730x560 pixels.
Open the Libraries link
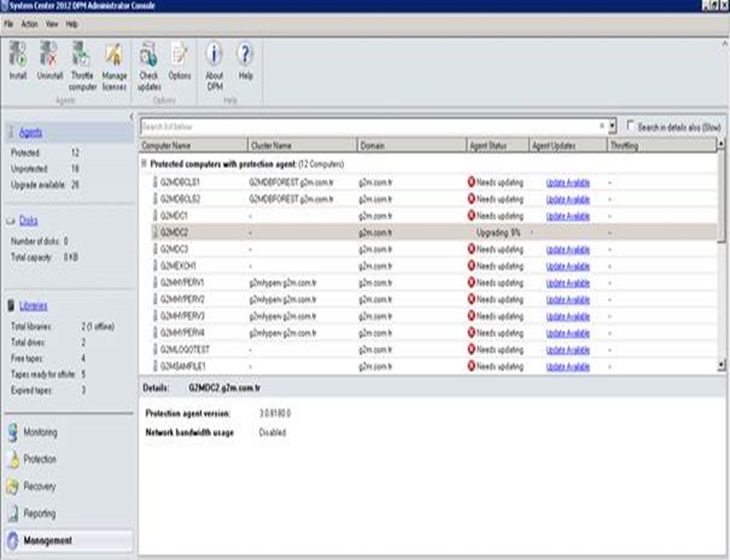[x=33, y=306]
